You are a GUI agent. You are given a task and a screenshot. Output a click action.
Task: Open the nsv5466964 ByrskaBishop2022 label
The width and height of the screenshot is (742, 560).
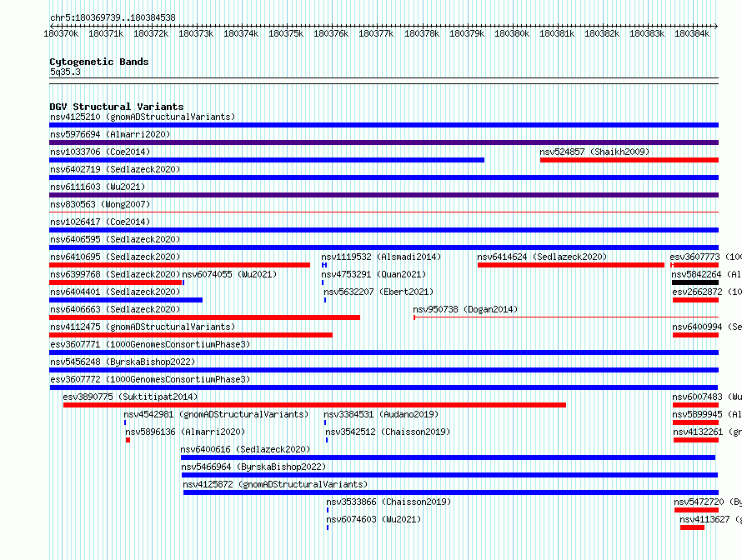pos(253,467)
